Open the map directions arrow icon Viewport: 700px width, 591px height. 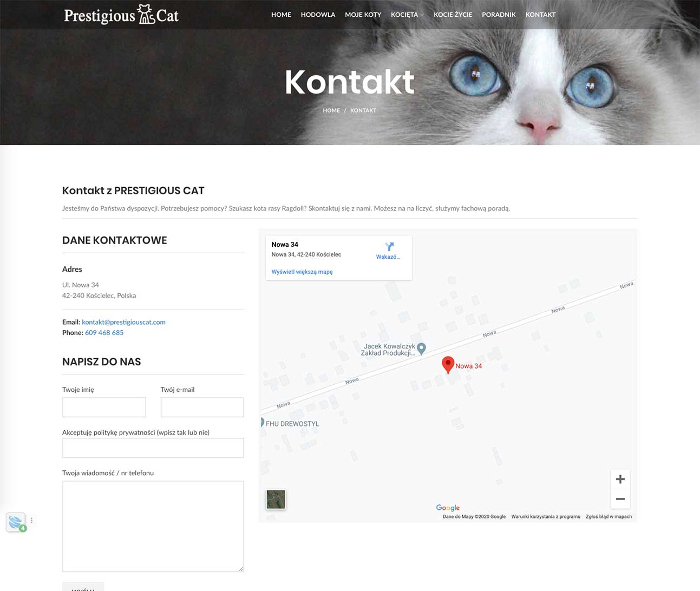[x=389, y=247]
